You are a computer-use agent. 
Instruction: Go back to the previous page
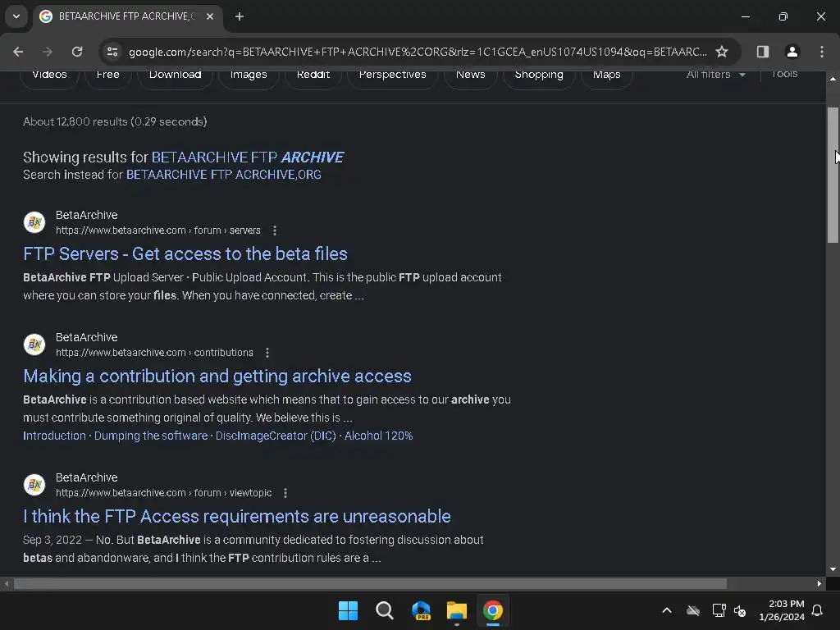pyautogui.click(x=18, y=52)
